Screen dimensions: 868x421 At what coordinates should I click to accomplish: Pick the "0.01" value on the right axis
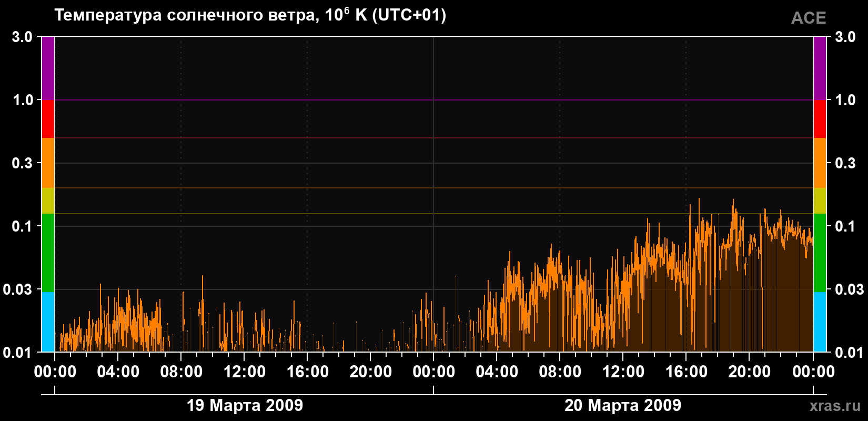click(x=850, y=352)
